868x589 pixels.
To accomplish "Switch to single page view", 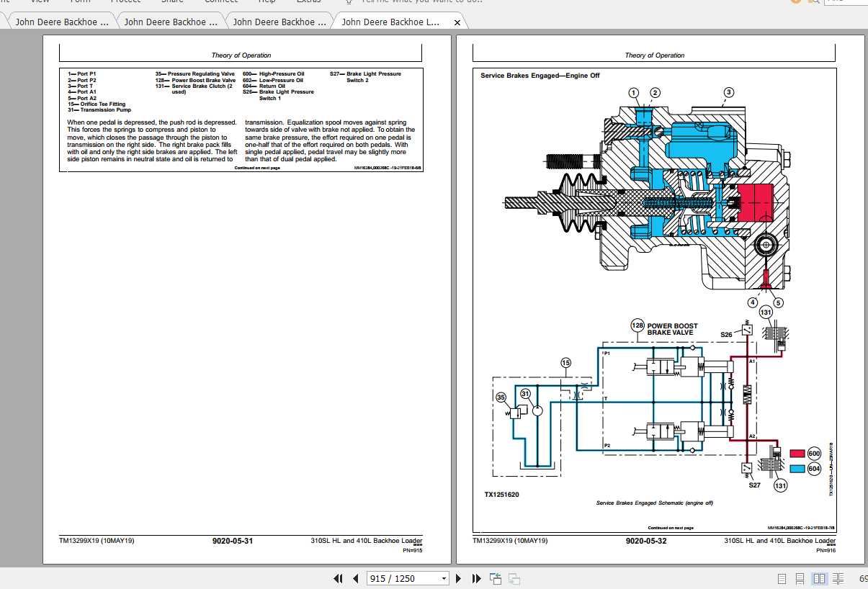I will coord(782,578).
